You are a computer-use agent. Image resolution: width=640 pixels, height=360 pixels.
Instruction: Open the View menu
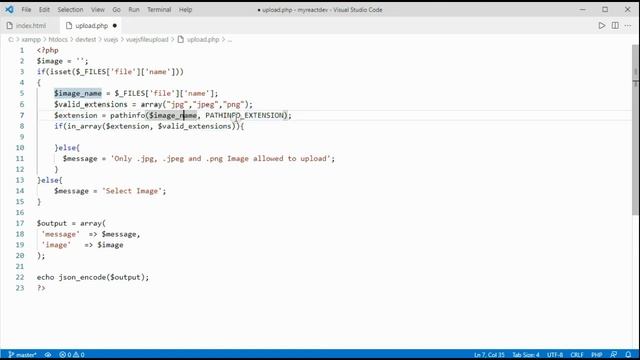(x=98, y=9)
